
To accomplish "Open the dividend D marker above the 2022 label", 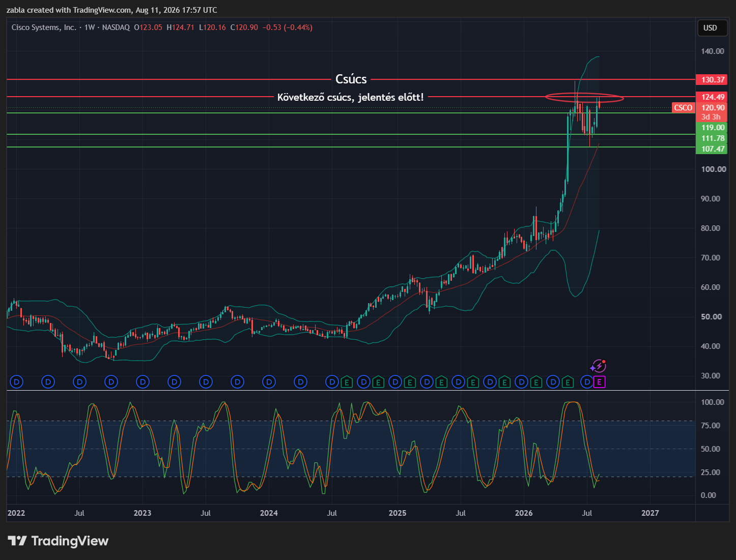I will pyautogui.click(x=17, y=381).
